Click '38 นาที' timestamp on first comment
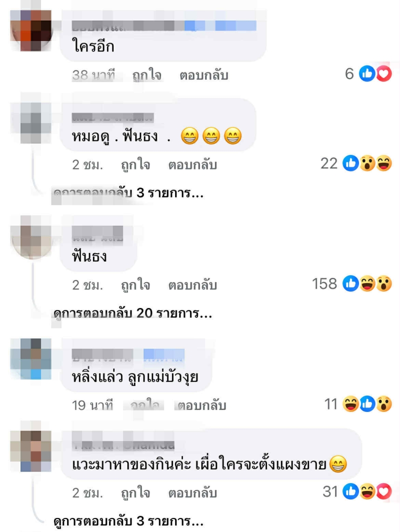This screenshot has width=400, height=532. click(93, 74)
